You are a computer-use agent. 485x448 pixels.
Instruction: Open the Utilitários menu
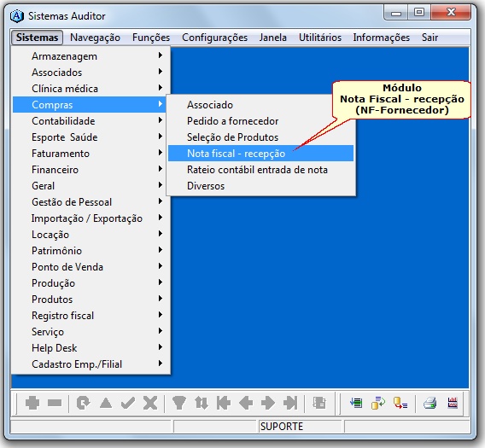click(x=320, y=38)
